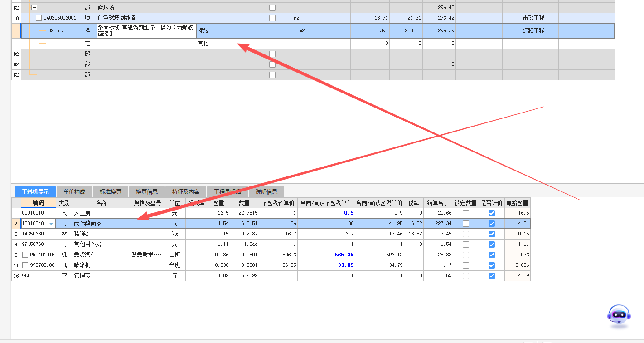Uncheck 是否计价 for 丙烯酸面漆 row
The image size is (644, 343).
(491, 224)
